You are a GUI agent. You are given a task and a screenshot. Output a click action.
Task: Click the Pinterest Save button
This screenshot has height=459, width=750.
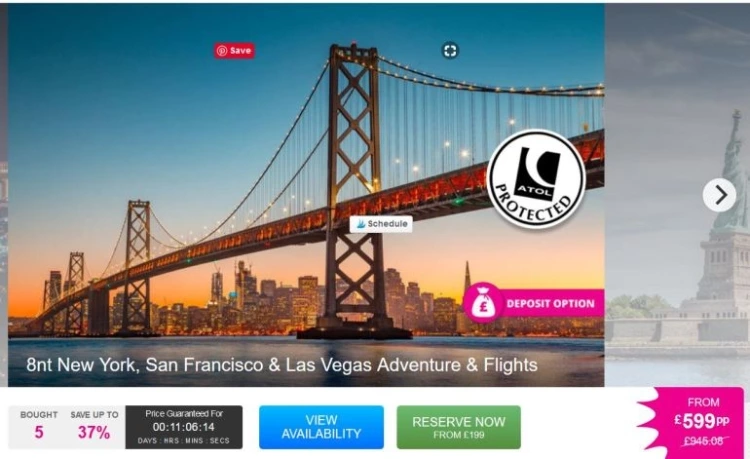[234, 51]
